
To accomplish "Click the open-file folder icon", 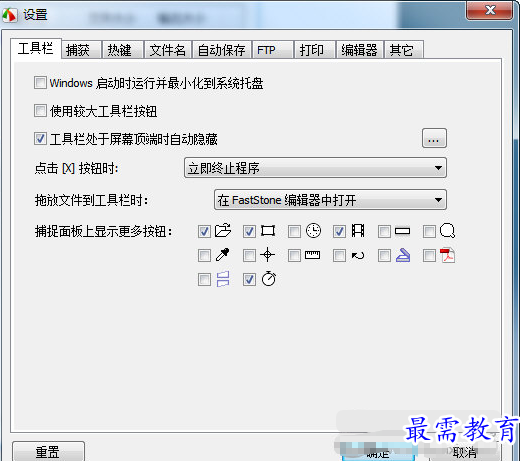I will point(223,231).
